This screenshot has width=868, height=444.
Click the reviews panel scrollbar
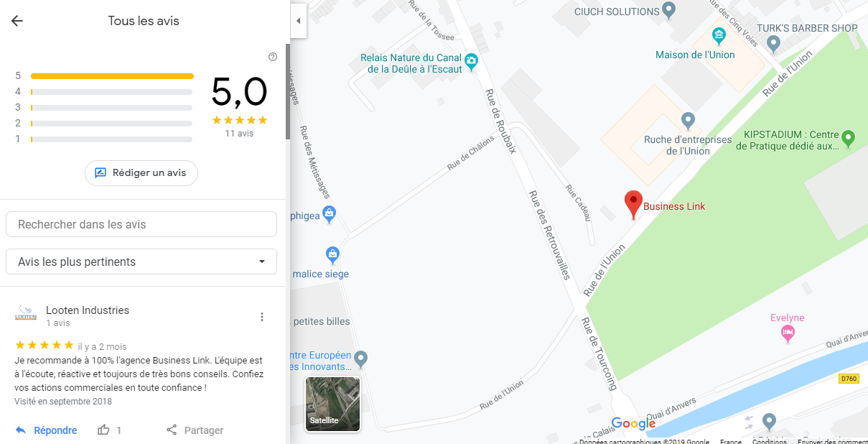coord(288,91)
